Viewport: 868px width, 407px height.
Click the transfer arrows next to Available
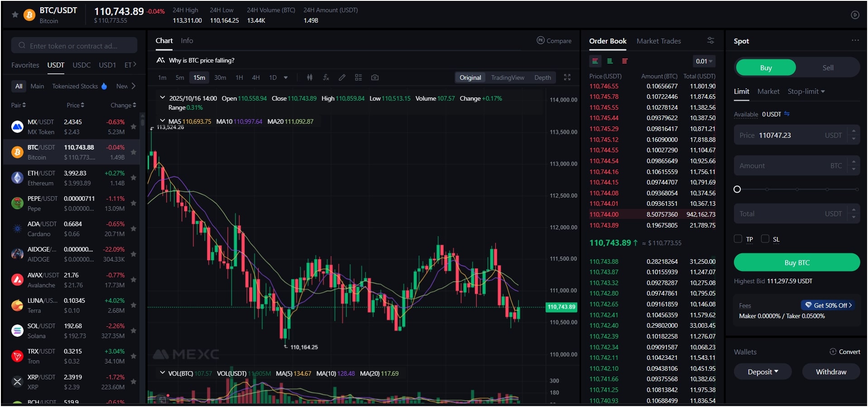786,114
